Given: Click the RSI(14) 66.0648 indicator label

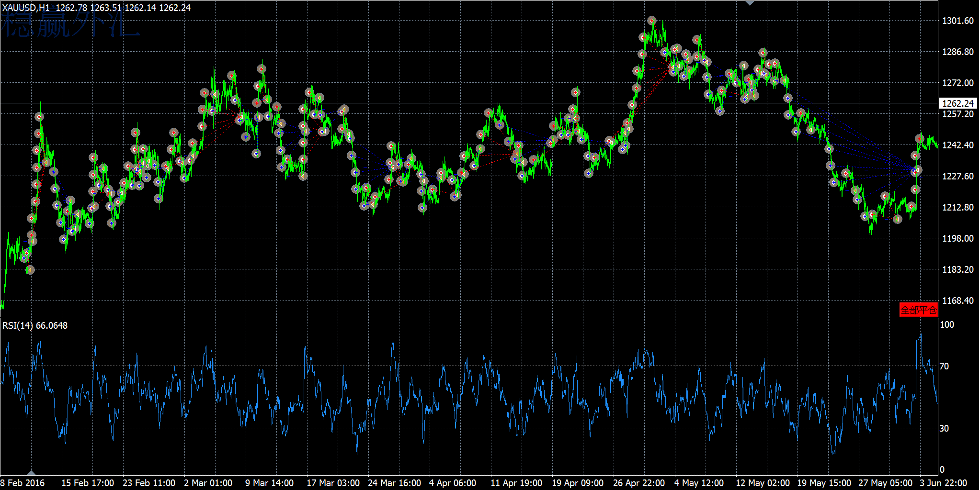Looking at the screenshot, I should (x=35, y=325).
